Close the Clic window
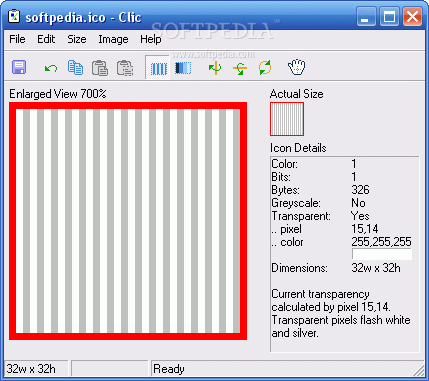 412,17
